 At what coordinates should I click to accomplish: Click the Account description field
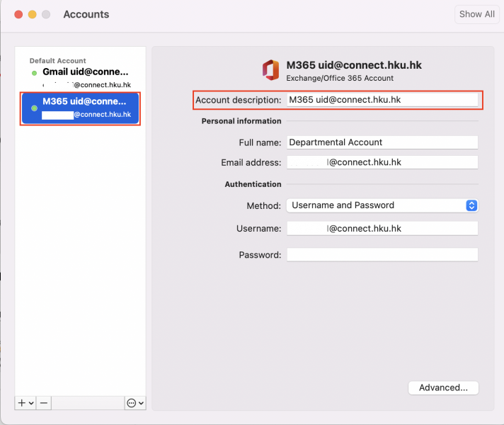pyautogui.click(x=382, y=100)
